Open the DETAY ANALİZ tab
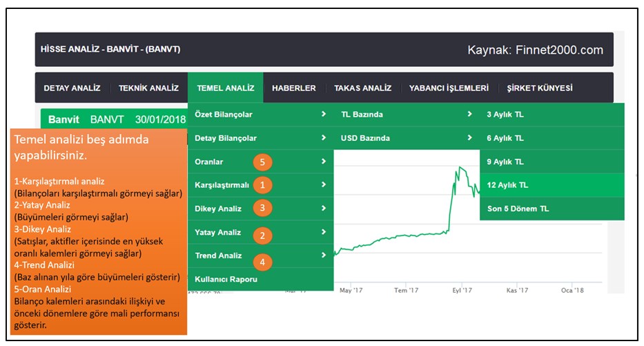Screen dimensions: 644x346 click(72, 88)
